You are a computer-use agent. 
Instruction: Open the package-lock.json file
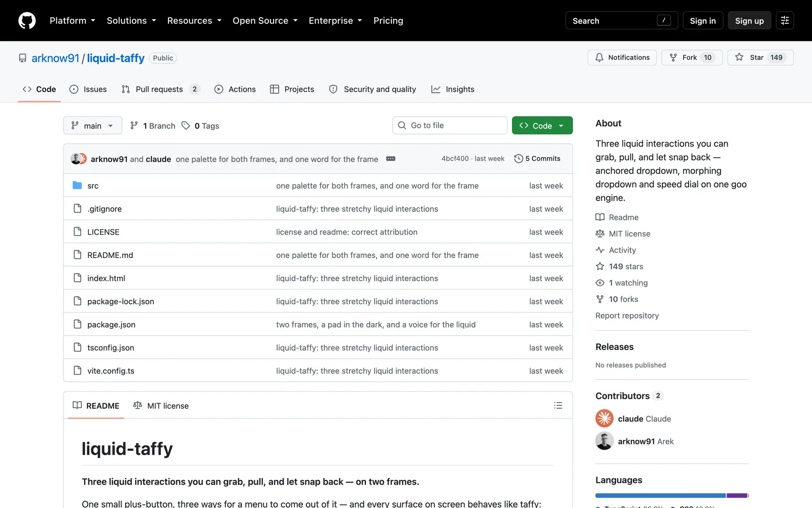121,302
